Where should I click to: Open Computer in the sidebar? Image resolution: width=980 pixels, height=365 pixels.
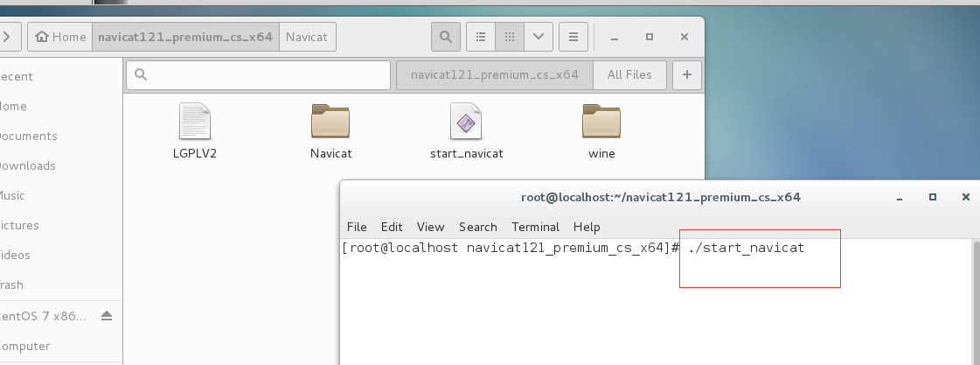(60, 347)
